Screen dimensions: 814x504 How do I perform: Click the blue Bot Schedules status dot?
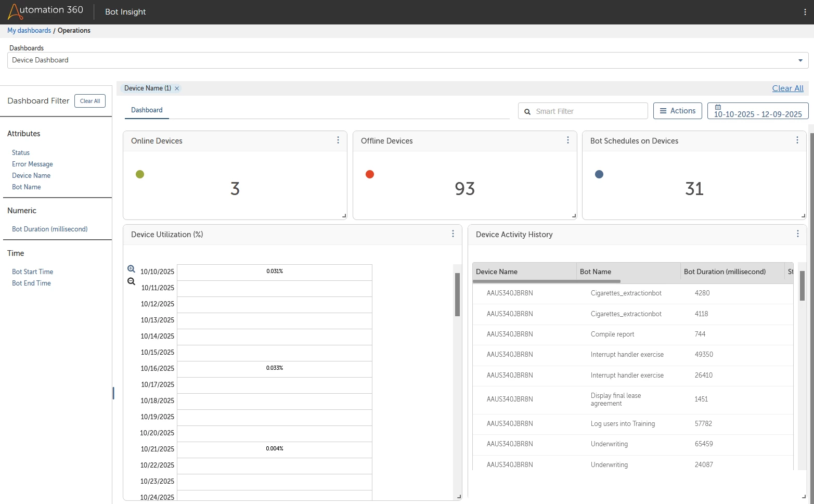coord(599,174)
